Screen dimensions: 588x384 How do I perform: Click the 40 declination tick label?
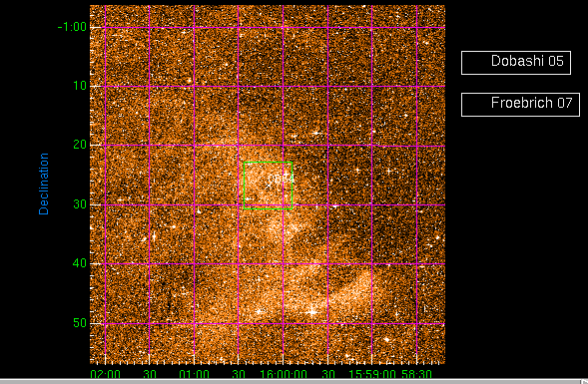tap(80, 263)
